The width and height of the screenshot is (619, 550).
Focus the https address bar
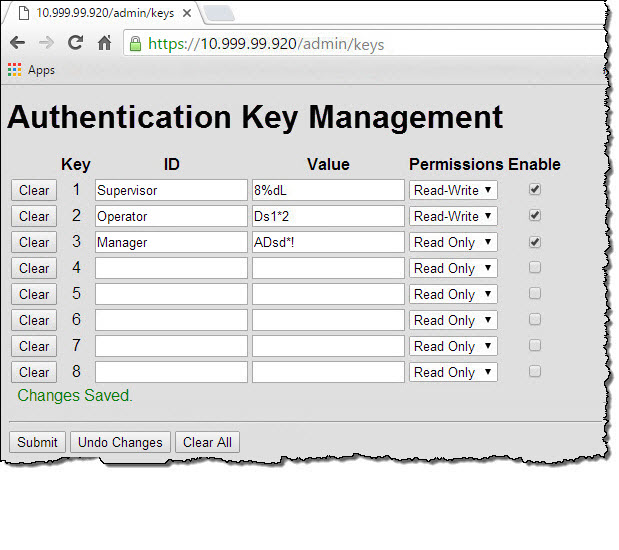pyautogui.click(x=363, y=43)
